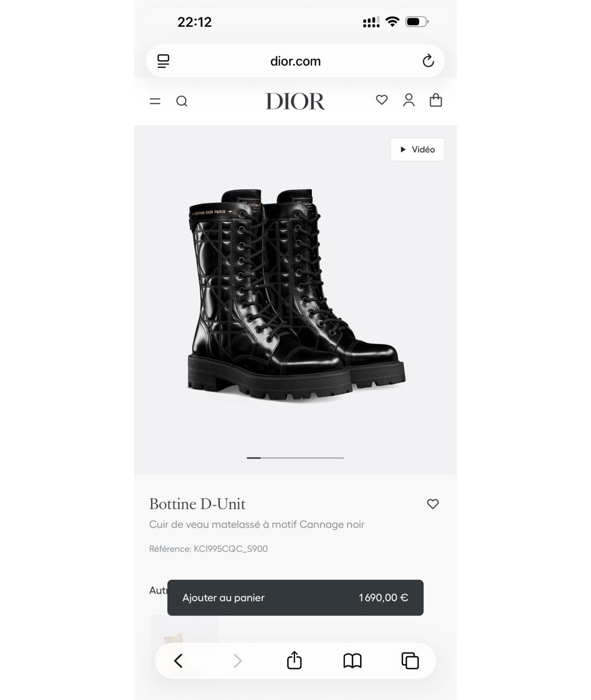The width and height of the screenshot is (591, 700).
Task: Tap the DIOR logo
Action: (296, 101)
